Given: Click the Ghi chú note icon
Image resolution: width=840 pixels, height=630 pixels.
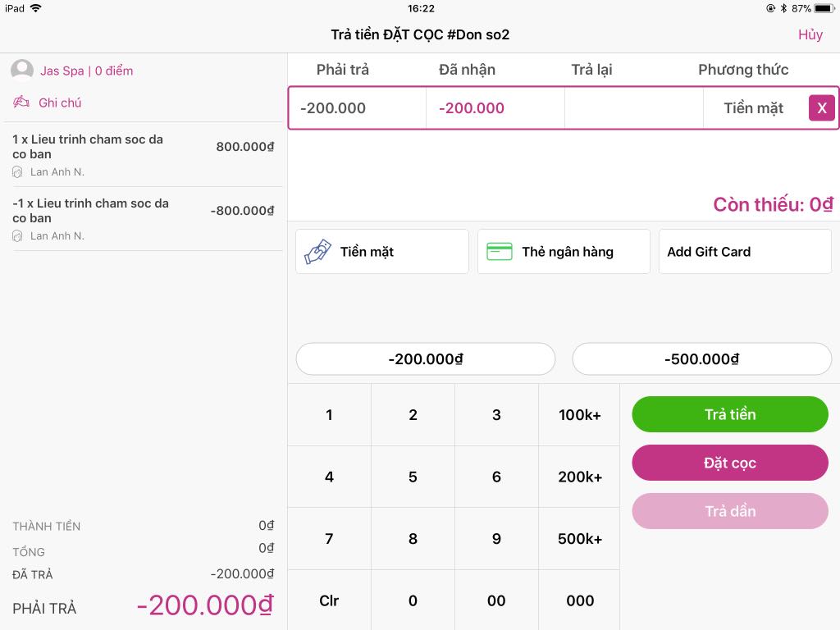Looking at the screenshot, I should (x=22, y=103).
